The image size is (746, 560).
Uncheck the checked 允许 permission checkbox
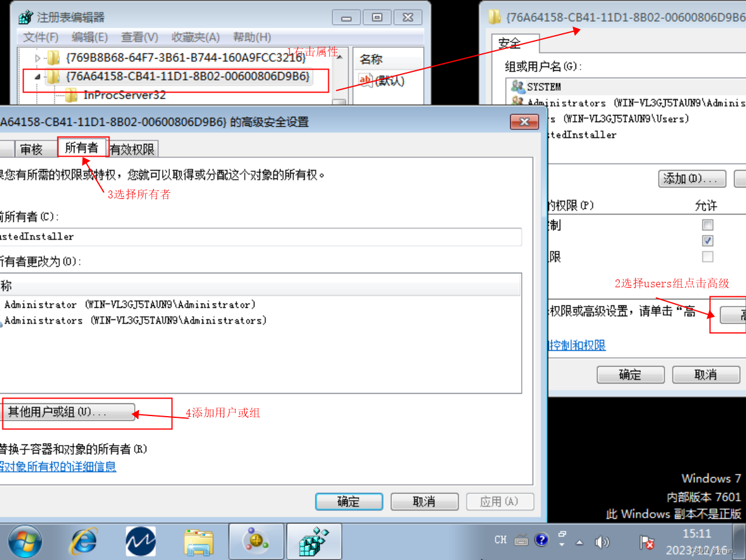(707, 240)
